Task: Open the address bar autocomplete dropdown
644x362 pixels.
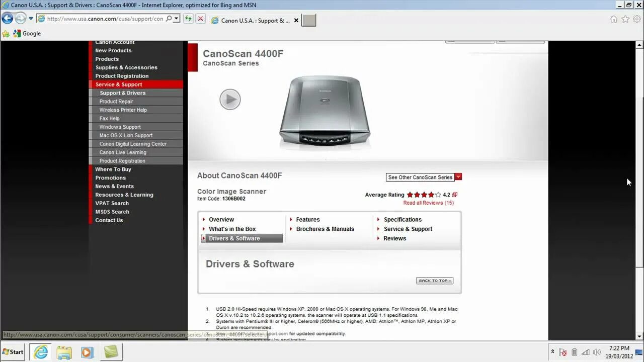Action: tap(176, 19)
